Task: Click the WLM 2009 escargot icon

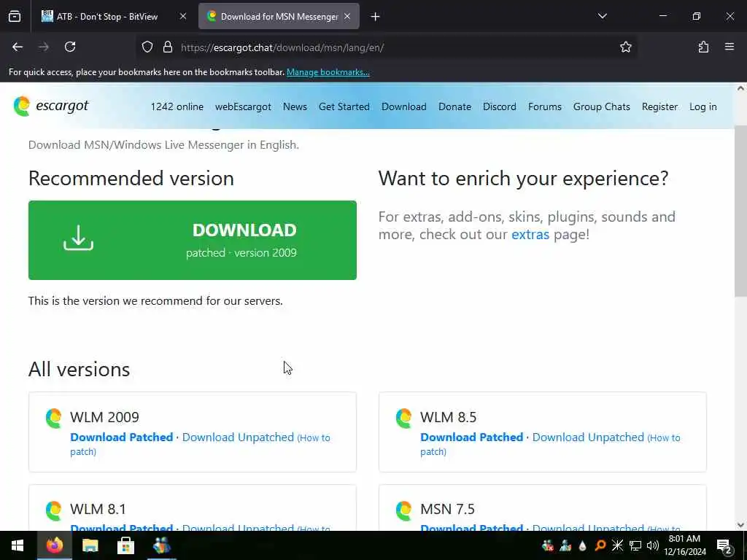Action: (x=54, y=418)
